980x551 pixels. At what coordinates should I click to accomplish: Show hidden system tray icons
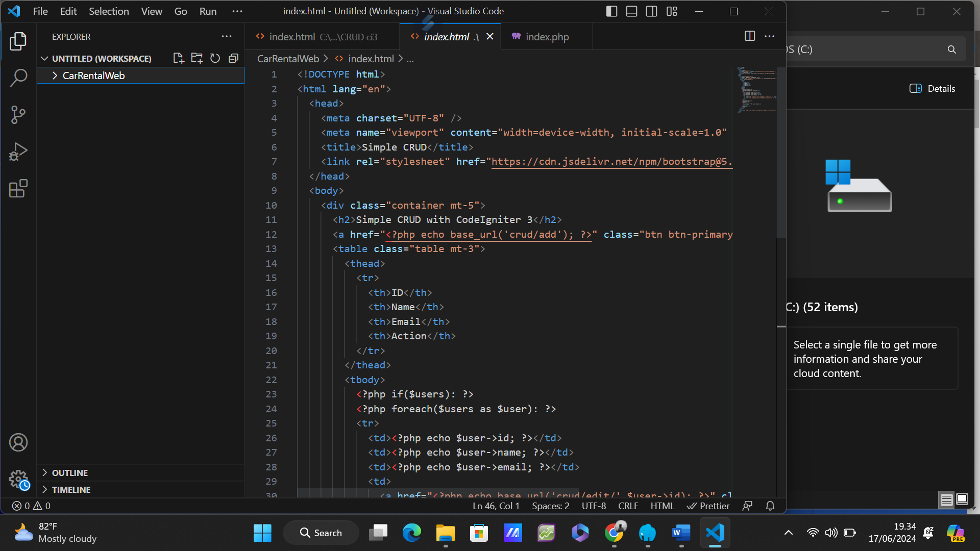[789, 533]
